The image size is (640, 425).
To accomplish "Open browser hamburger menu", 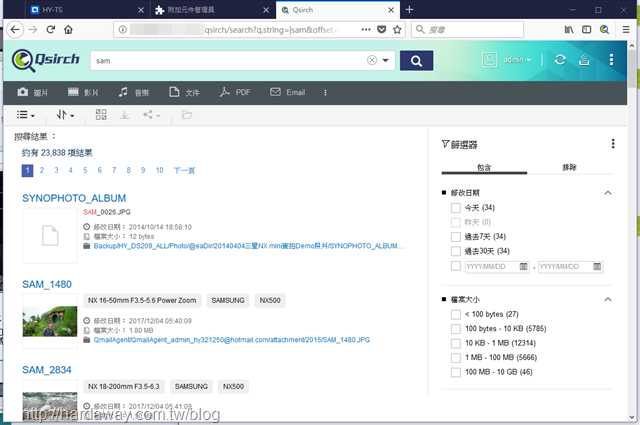I will pyautogui.click(x=626, y=29).
